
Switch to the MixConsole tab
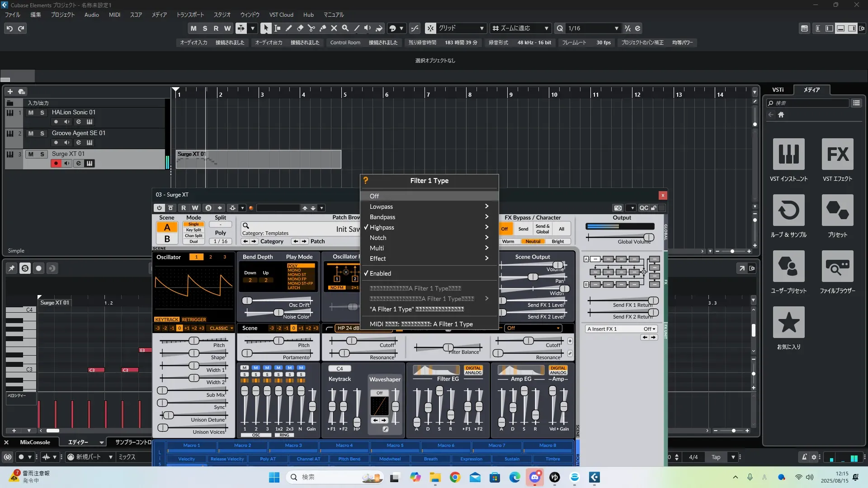(35, 442)
